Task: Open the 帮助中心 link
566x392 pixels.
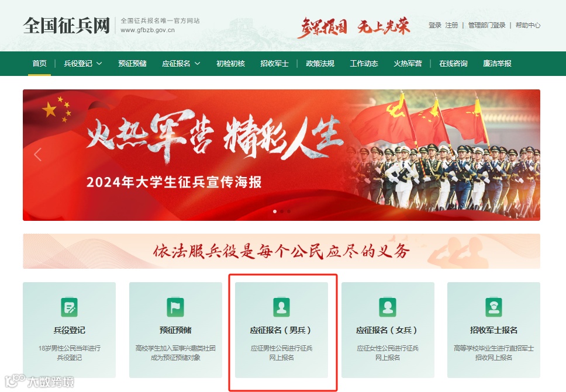Action: click(x=528, y=25)
